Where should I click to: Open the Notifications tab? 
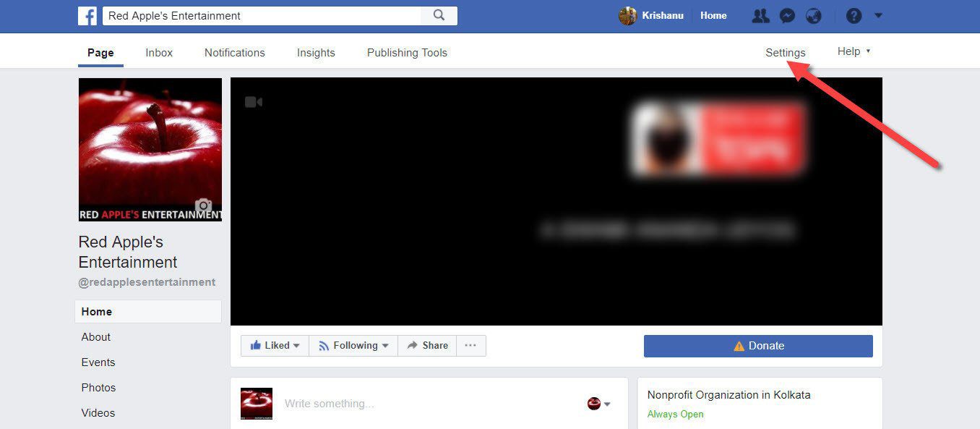coord(235,52)
